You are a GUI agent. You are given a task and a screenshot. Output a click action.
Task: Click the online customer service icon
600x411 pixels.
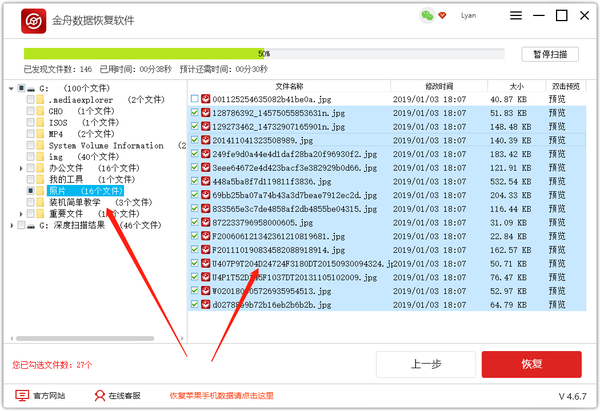[x=100, y=396]
